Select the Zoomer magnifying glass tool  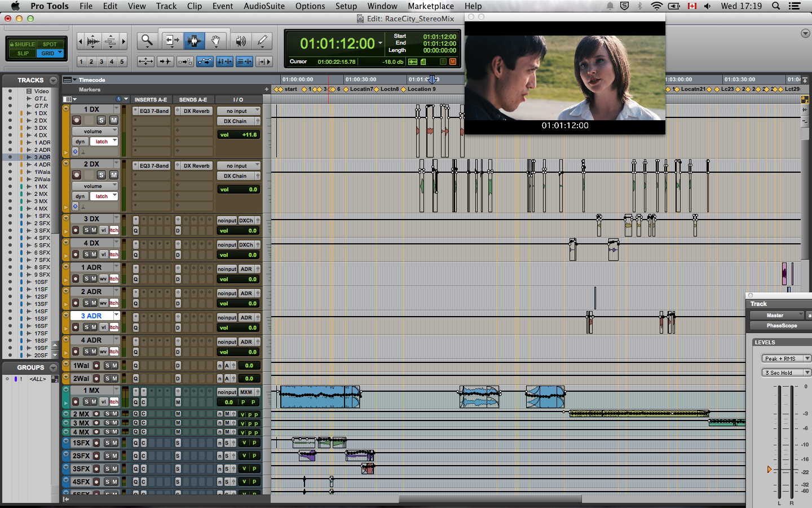147,41
